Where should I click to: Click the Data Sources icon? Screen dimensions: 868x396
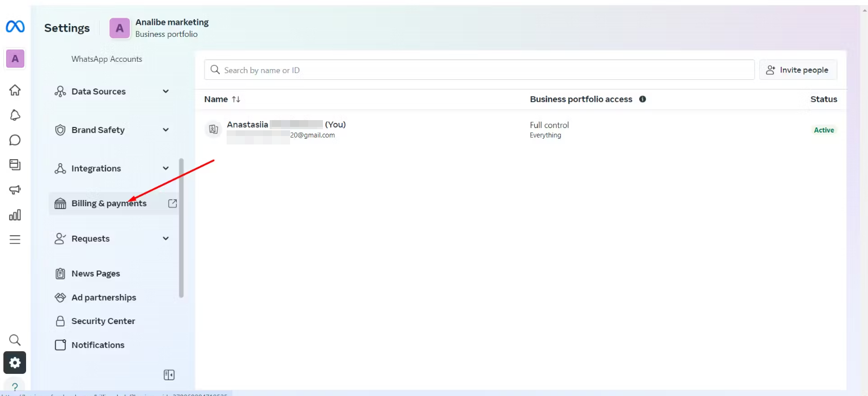(x=60, y=91)
